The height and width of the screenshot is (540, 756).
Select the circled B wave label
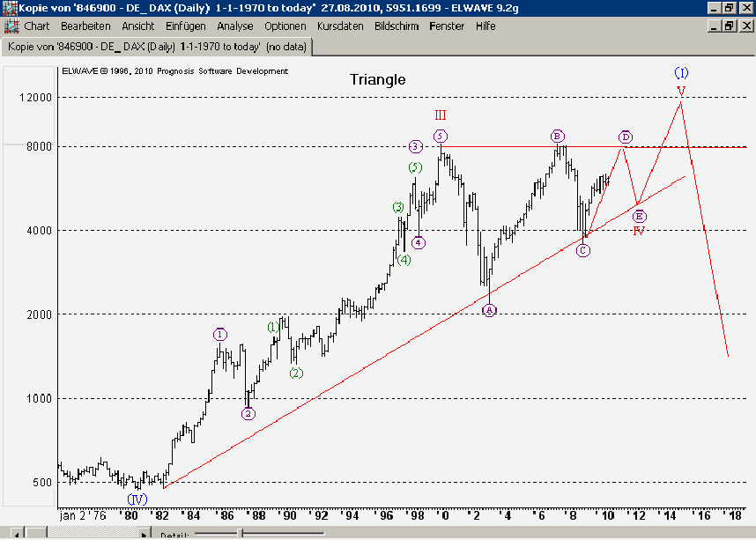pyautogui.click(x=558, y=137)
